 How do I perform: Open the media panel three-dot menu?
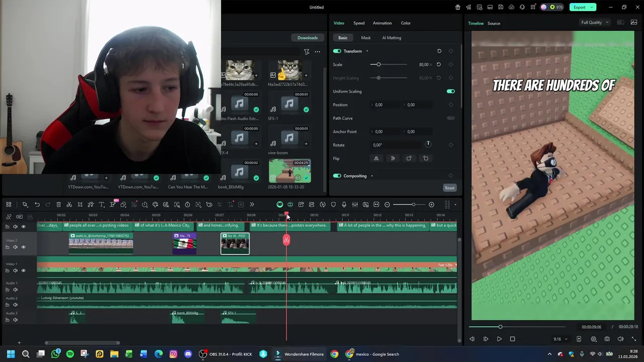317,51
